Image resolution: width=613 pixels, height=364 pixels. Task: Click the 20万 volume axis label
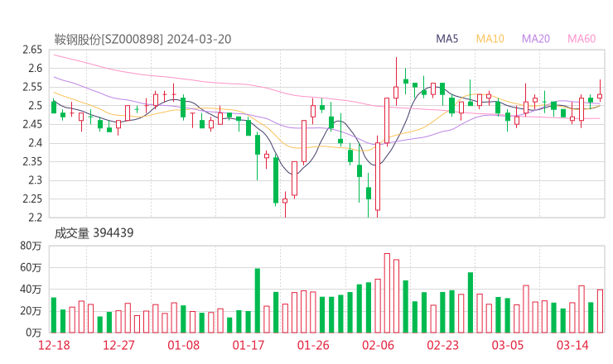[x=31, y=311]
